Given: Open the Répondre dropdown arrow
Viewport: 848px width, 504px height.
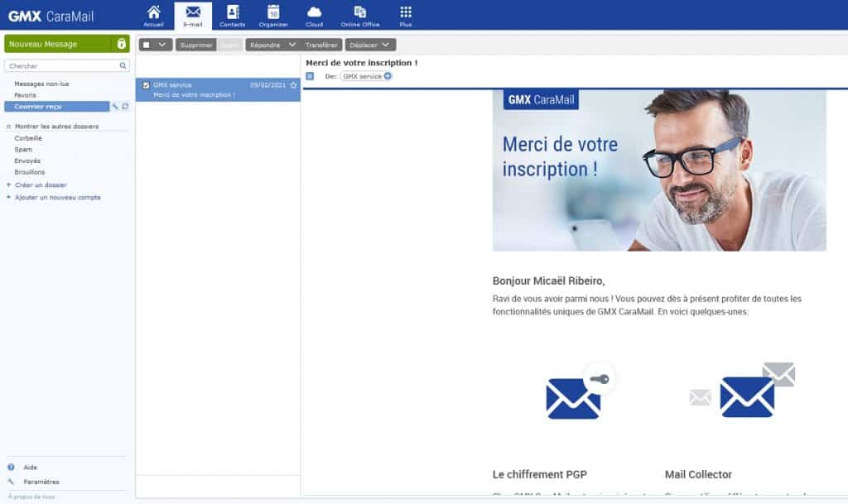Looking at the screenshot, I should (x=292, y=45).
